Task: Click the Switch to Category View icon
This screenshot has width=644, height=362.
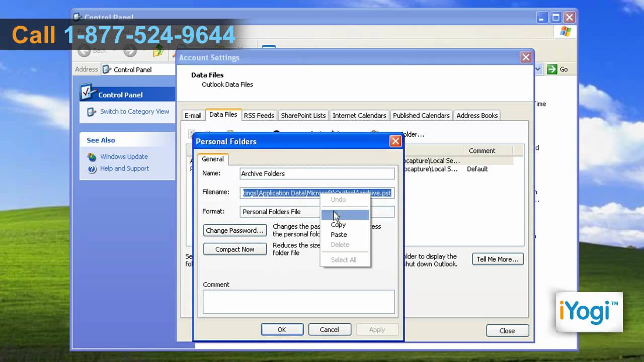Action: click(x=92, y=112)
